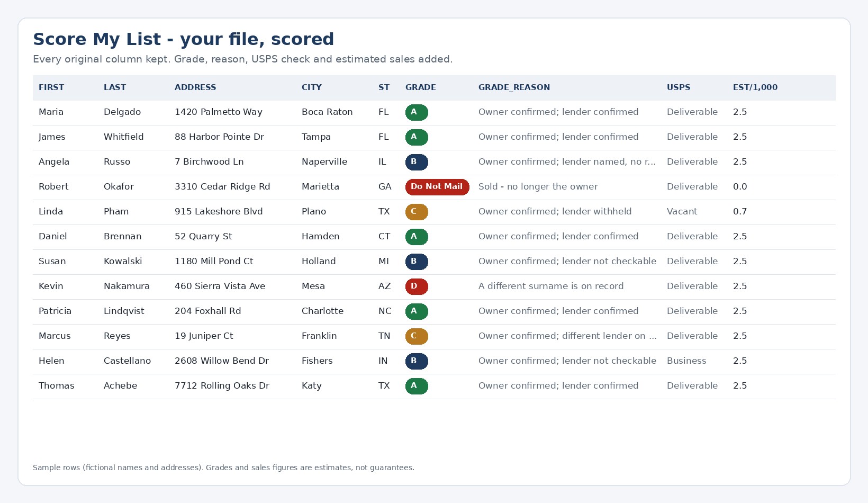Click the EST/1,000 column header
This screenshot has height=503, width=868.
coord(755,87)
